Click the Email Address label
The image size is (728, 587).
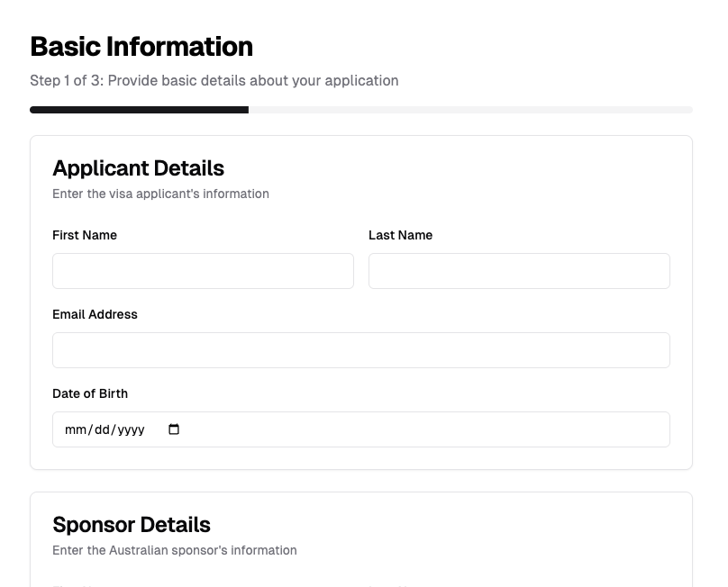click(95, 314)
